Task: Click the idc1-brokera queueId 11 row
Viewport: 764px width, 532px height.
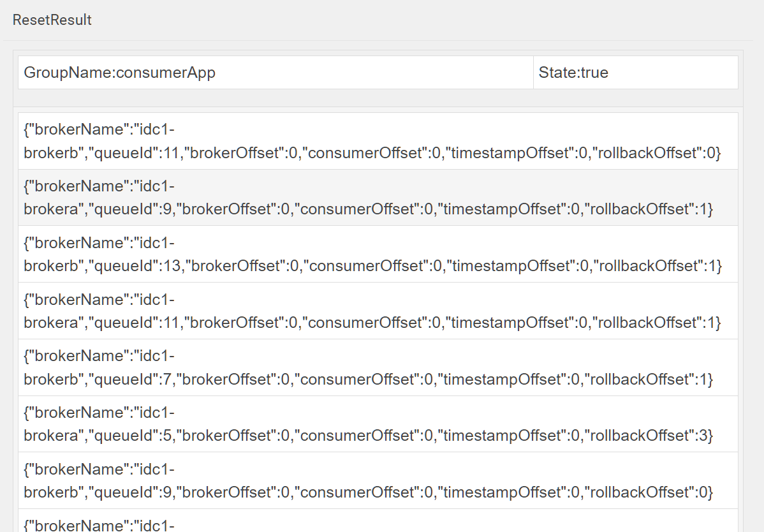Action: pos(378,311)
